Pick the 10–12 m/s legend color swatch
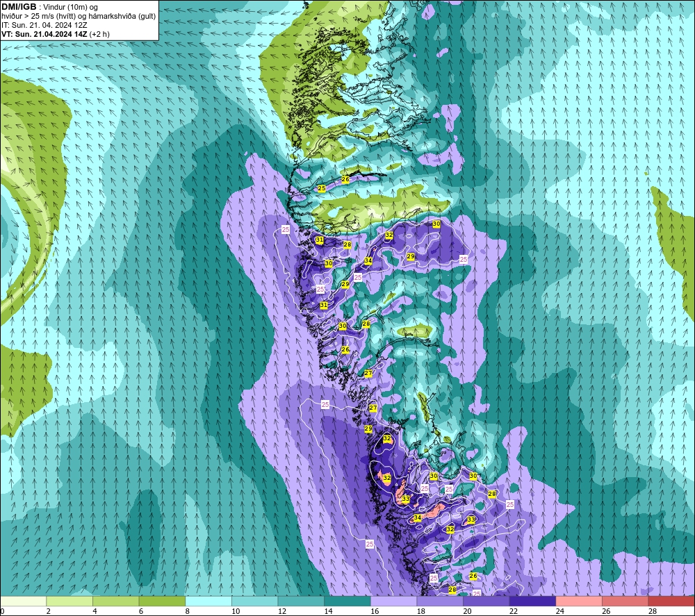 pos(255,601)
